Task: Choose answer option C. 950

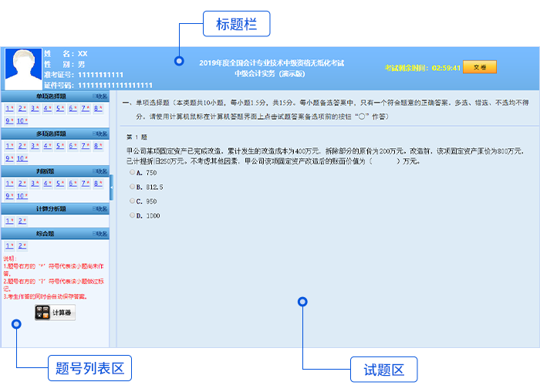Action: pos(132,201)
